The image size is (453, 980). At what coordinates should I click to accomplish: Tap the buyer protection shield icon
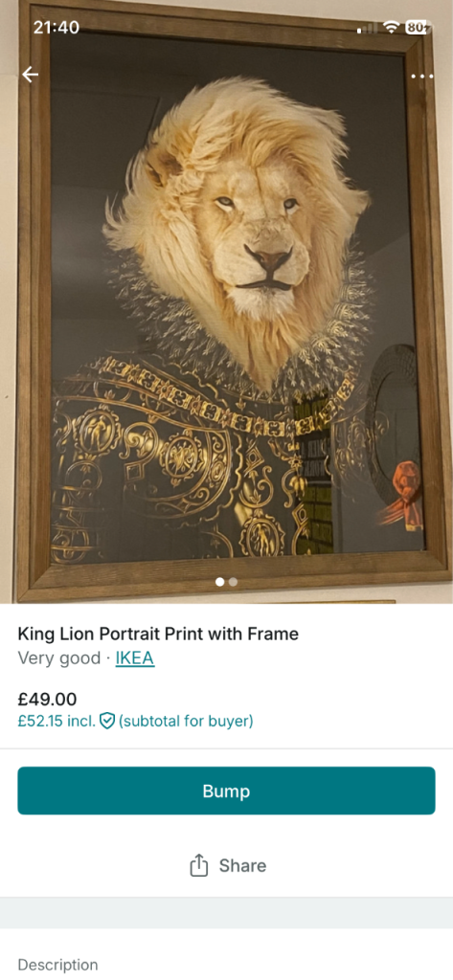[x=107, y=722]
